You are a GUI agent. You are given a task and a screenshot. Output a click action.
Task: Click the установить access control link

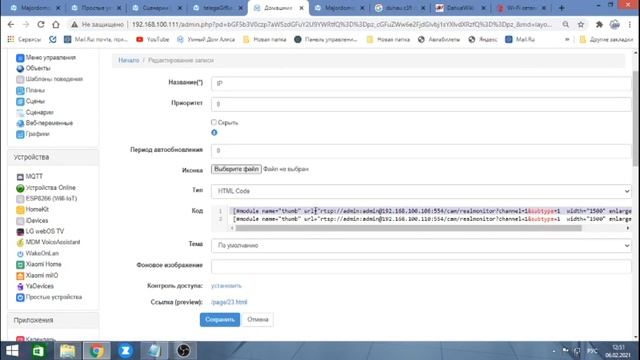click(x=226, y=286)
